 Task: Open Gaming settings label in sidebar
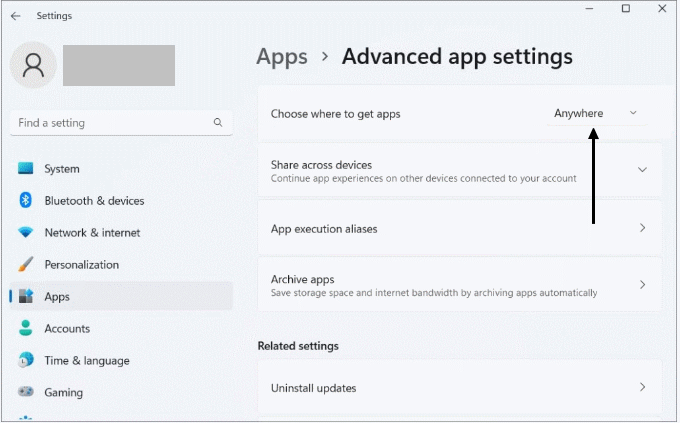tap(64, 393)
